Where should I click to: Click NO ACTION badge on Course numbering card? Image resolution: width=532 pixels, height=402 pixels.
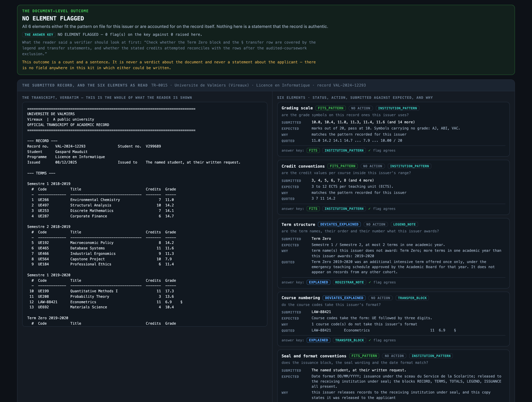click(380, 298)
